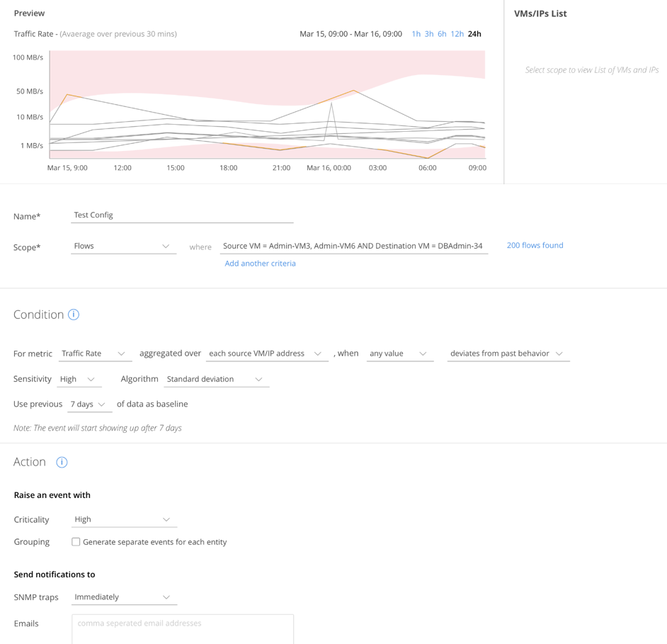The width and height of the screenshot is (667, 644).
Task: Select the 24h preview range
Action: 474,34
